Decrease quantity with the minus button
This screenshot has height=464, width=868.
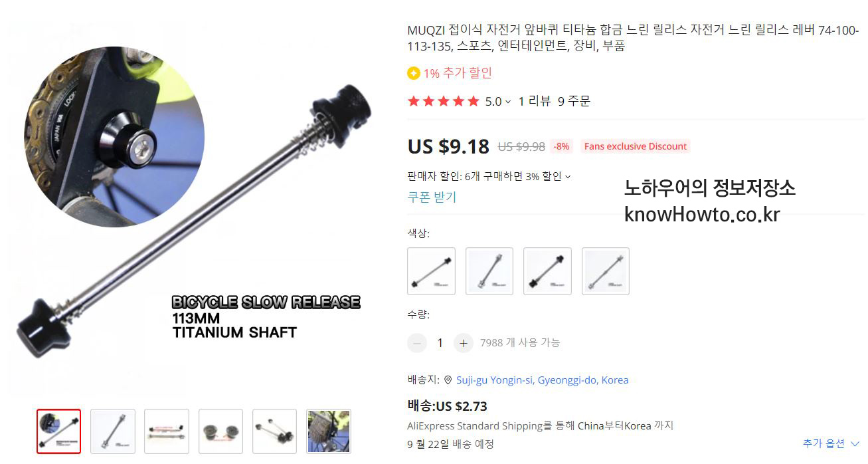tap(417, 343)
